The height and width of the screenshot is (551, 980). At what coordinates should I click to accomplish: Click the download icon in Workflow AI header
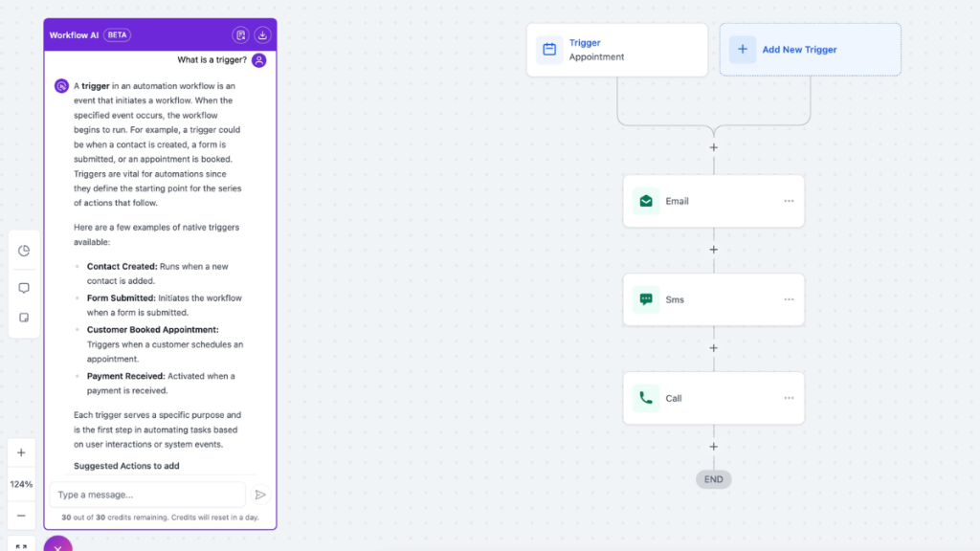coord(260,33)
